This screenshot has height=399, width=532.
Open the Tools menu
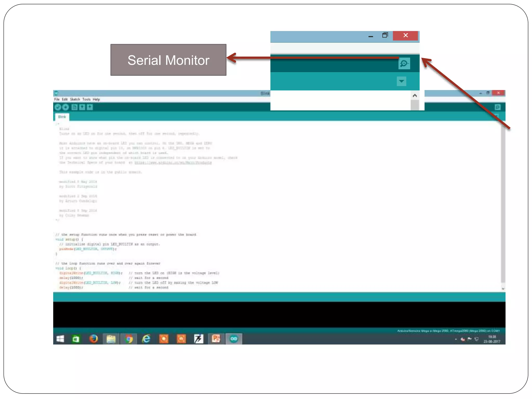click(x=86, y=99)
